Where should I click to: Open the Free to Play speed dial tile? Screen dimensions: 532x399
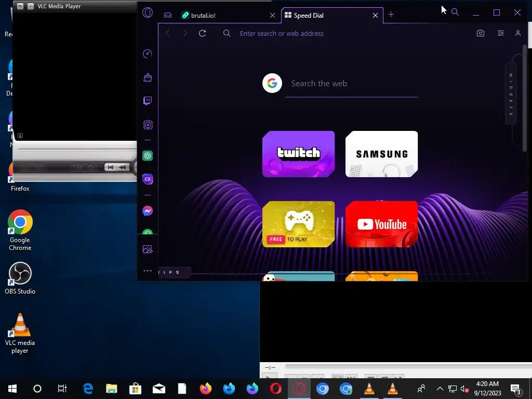coord(299,224)
